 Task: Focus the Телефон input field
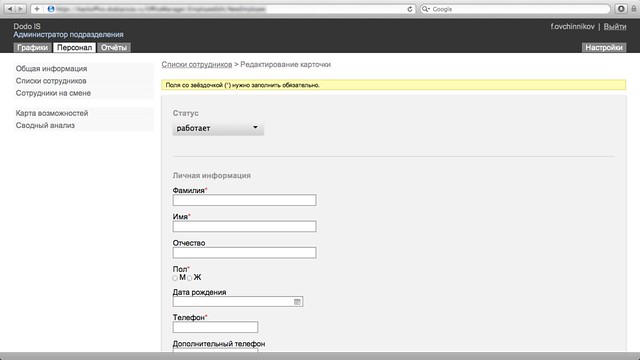215,327
